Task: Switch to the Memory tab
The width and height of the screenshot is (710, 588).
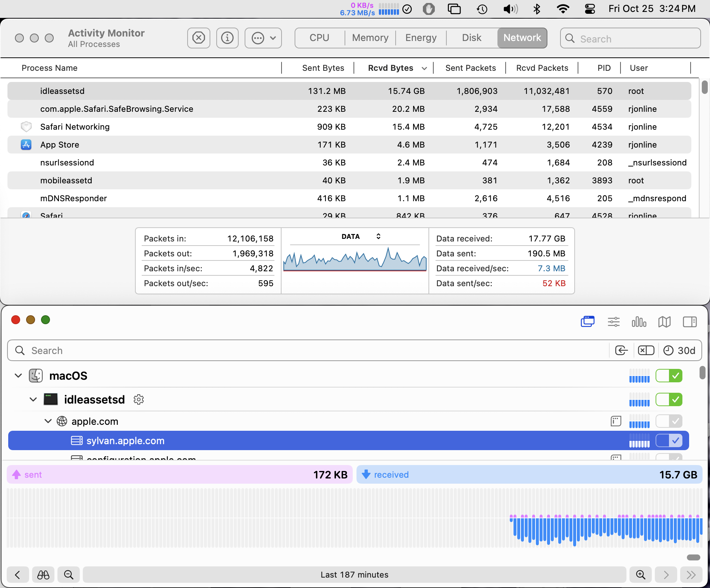Action: 370,38
